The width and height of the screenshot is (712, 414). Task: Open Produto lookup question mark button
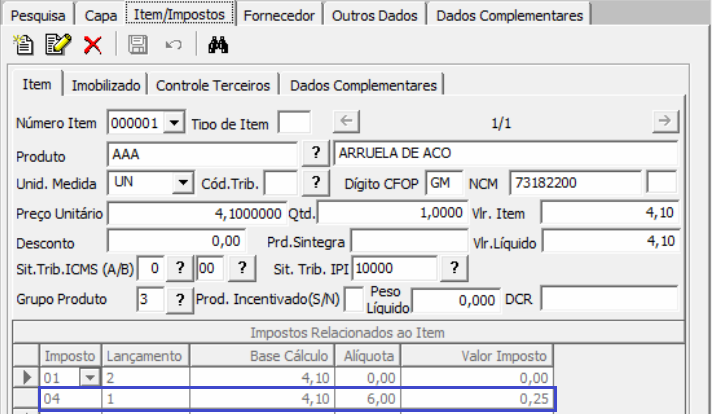[316, 153]
